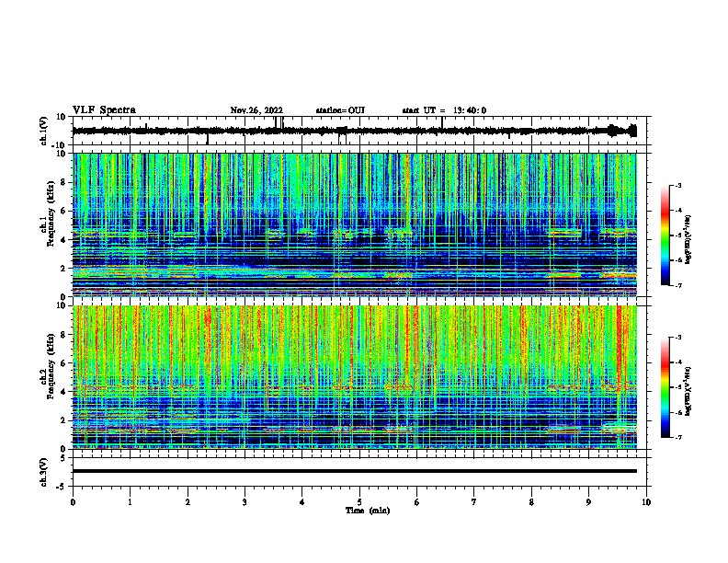Select the start UT value "13:40: 0"
728x563 pixels.
(470, 110)
